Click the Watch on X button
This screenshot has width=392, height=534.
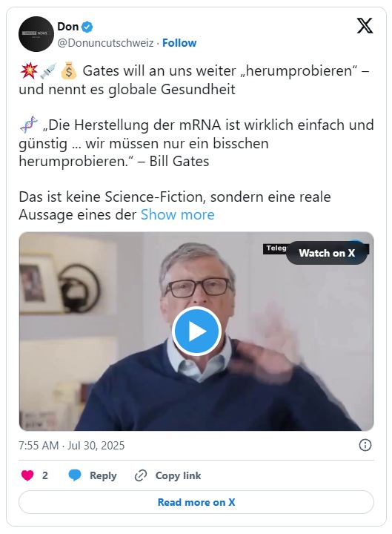(x=327, y=253)
